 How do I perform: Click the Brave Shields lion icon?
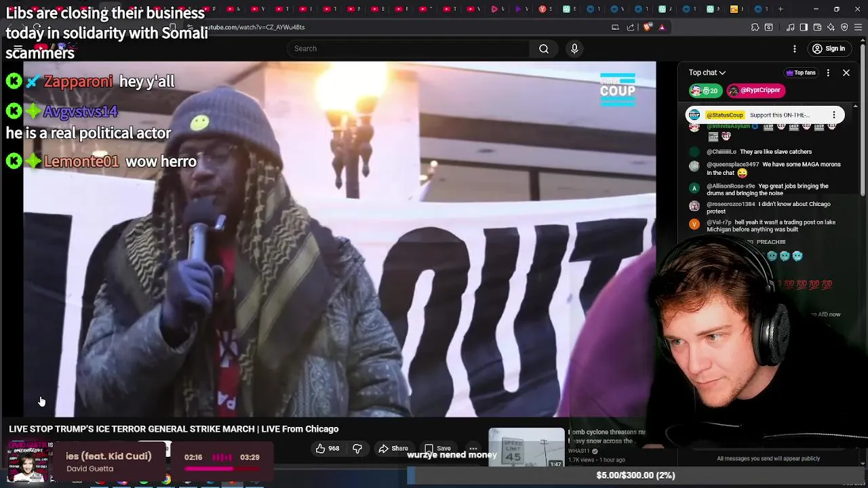point(648,27)
